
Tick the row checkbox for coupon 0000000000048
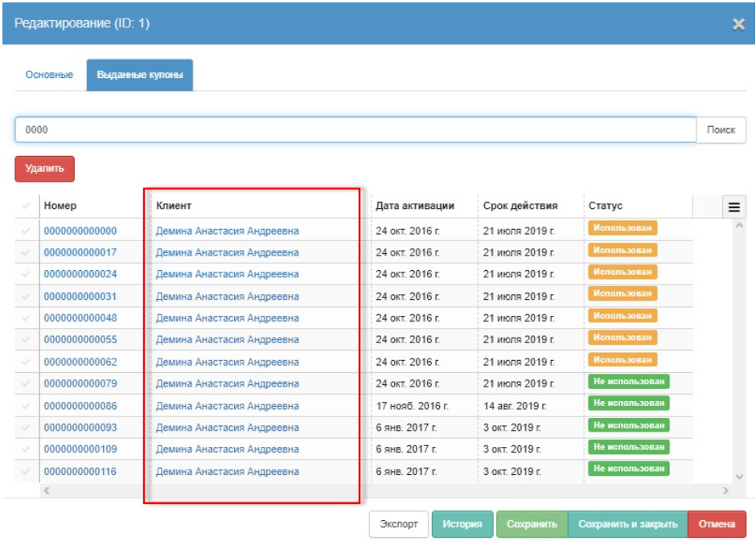(x=26, y=318)
